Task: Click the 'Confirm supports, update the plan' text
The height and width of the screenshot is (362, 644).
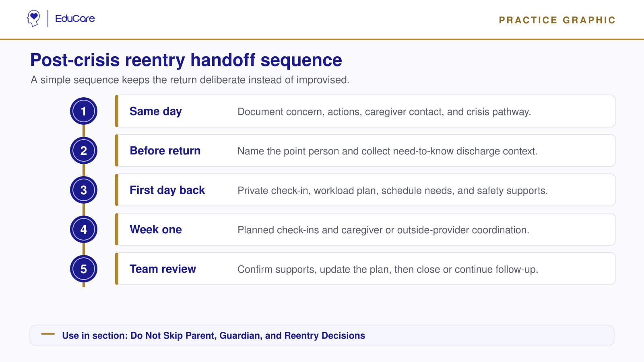Action: pos(388,269)
